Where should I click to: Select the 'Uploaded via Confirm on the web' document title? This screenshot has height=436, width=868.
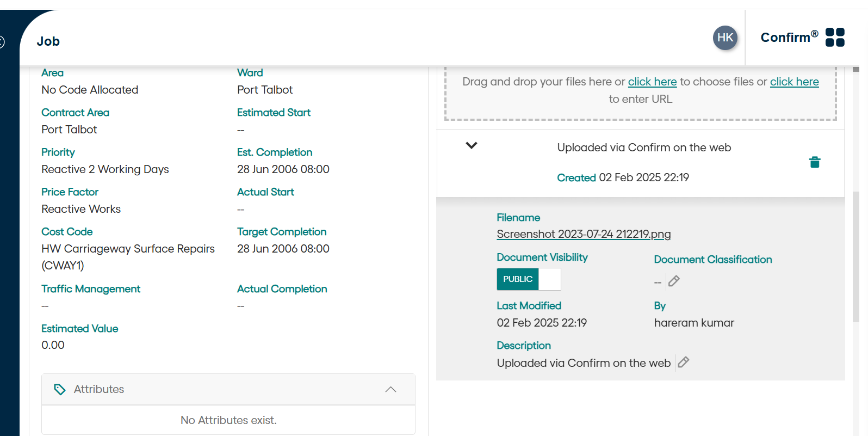pyautogui.click(x=644, y=148)
